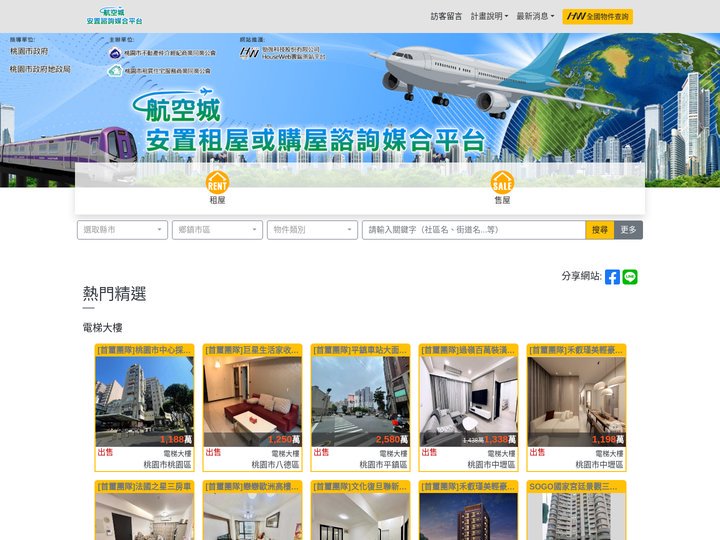Viewport: 720px width, 540px height.
Task: Share the site via the Facebook icon
Action: (x=612, y=277)
